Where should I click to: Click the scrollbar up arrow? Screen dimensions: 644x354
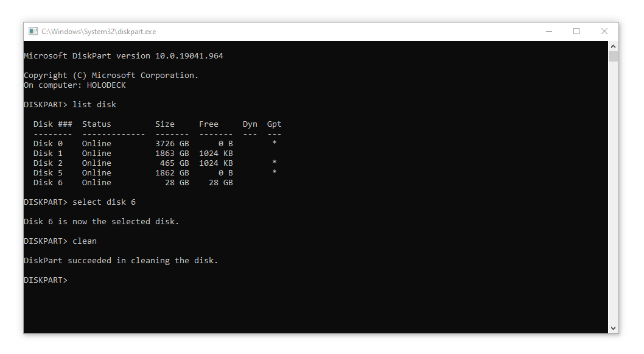pyautogui.click(x=613, y=45)
